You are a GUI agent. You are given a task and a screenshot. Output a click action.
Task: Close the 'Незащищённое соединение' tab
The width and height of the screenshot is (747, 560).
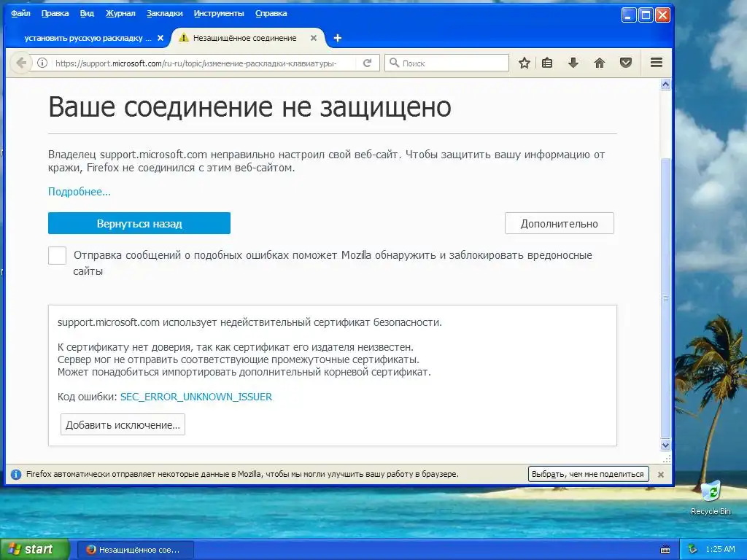pyautogui.click(x=314, y=38)
